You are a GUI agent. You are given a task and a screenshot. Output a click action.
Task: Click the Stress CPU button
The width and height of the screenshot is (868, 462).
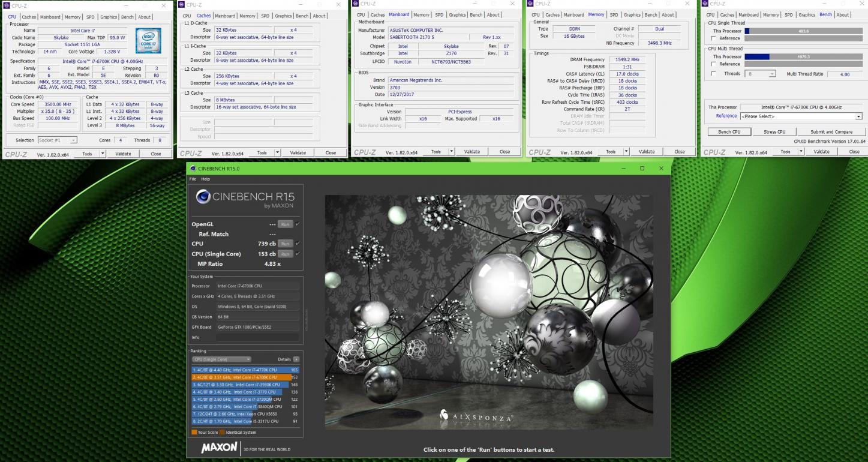pos(774,131)
